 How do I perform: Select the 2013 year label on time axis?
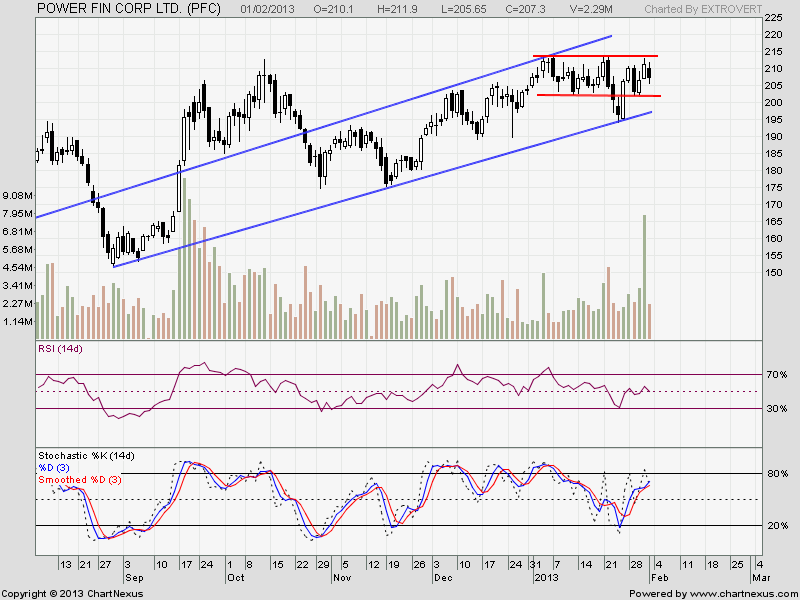click(x=544, y=578)
